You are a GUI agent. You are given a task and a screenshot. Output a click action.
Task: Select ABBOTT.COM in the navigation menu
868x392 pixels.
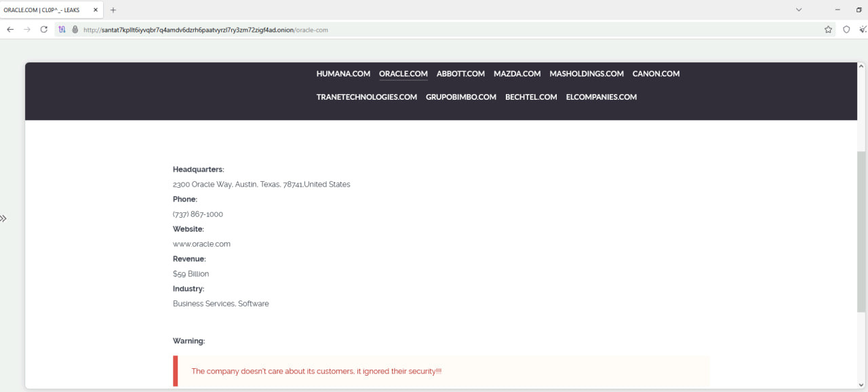coord(460,74)
